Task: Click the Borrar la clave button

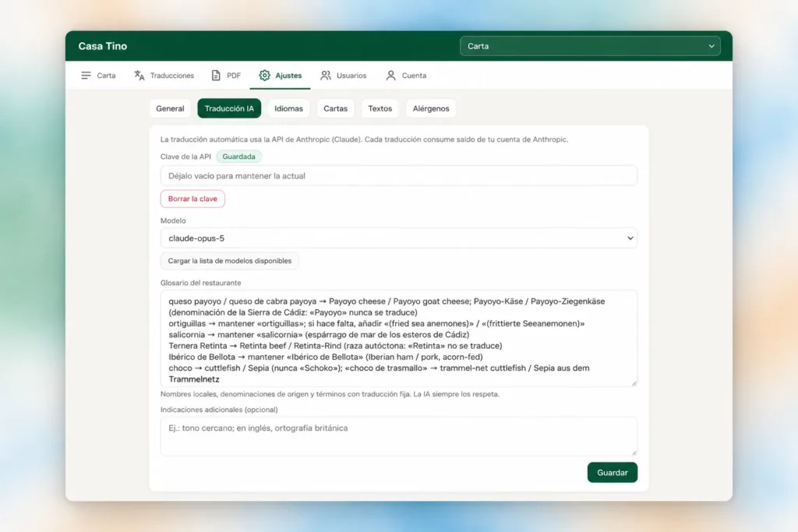Action: point(192,199)
